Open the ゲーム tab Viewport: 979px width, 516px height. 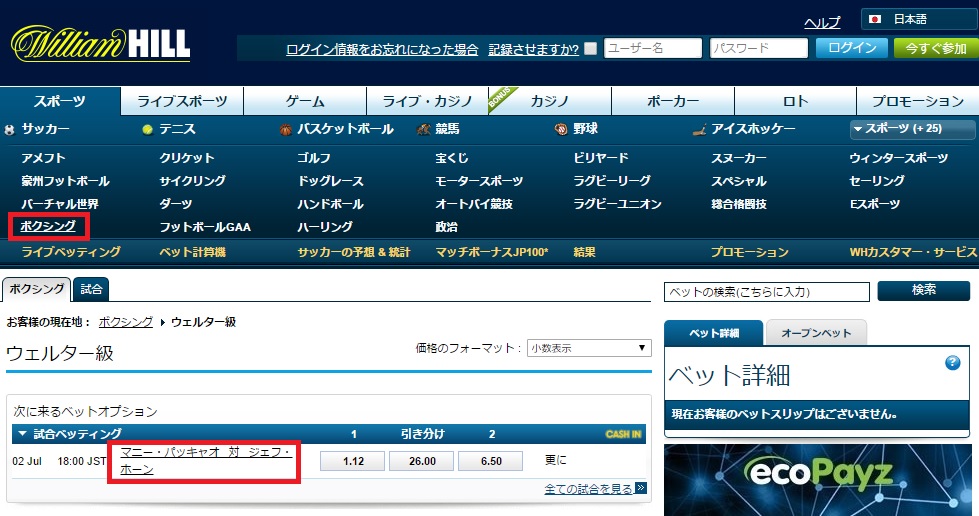point(305,101)
